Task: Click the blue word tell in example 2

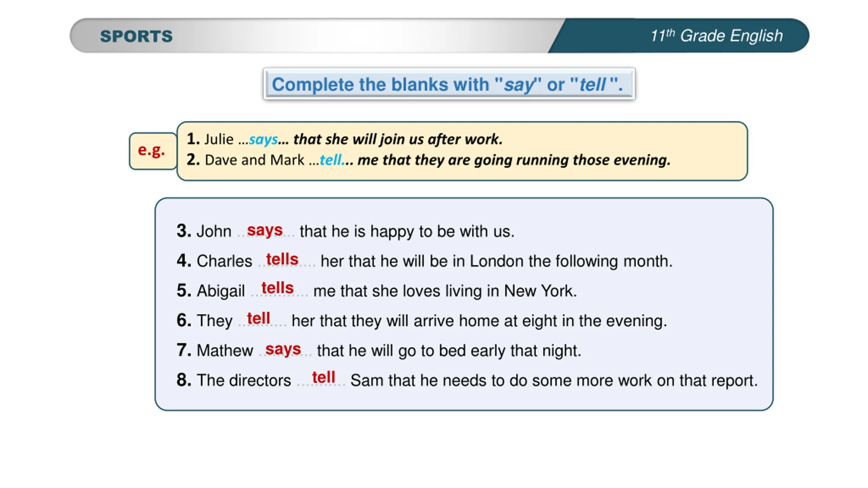Action: (x=330, y=160)
